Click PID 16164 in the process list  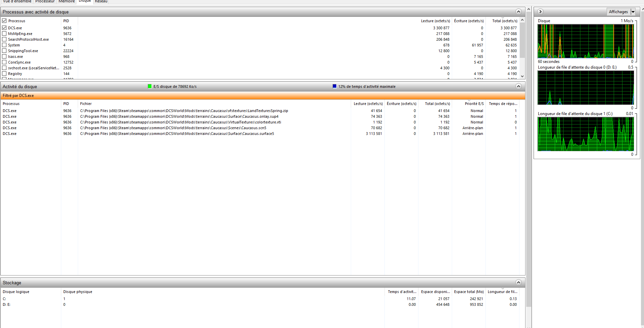tap(68, 39)
